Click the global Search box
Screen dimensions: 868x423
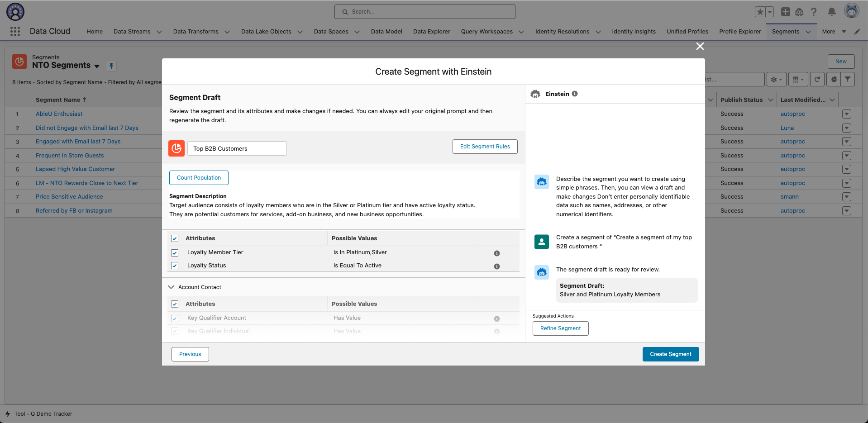point(425,12)
